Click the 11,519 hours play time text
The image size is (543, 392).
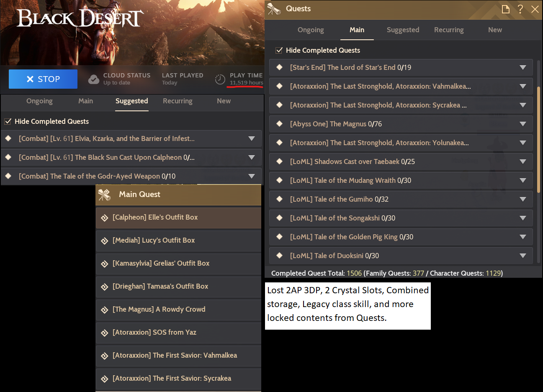246,83
